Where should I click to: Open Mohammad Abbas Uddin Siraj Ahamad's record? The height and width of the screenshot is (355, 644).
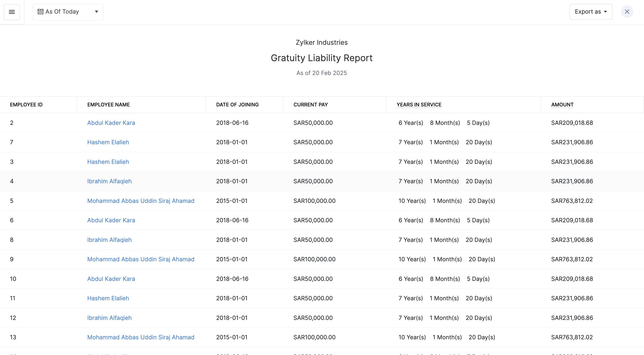(x=141, y=201)
